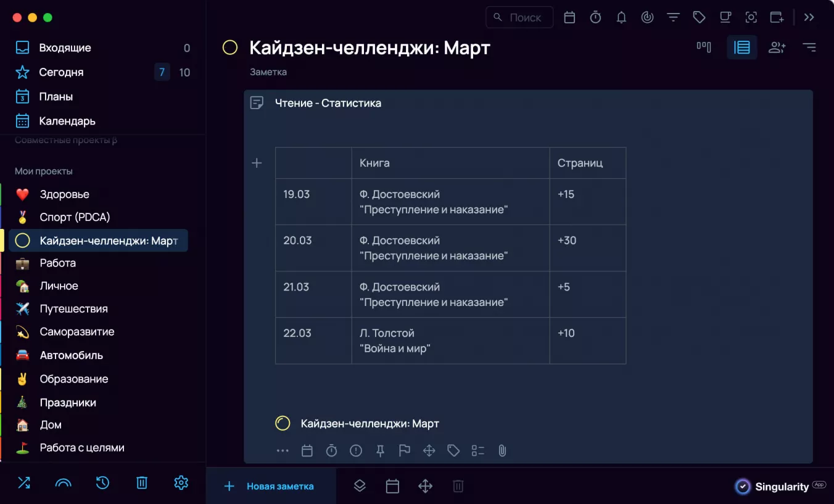
Task: Click the new window plus icon
Action: click(777, 17)
